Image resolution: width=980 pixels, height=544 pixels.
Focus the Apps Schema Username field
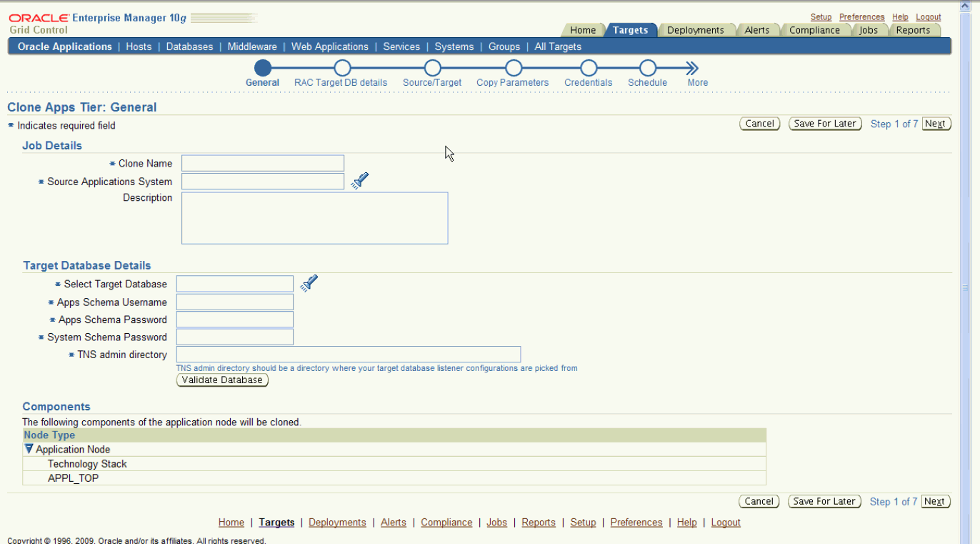pyautogui.click(x=235, y=302)
